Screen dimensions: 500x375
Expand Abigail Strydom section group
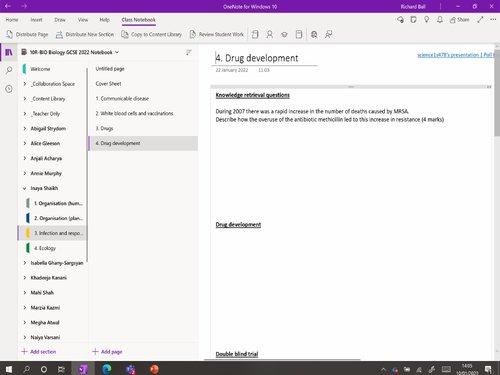coord(25,129)
